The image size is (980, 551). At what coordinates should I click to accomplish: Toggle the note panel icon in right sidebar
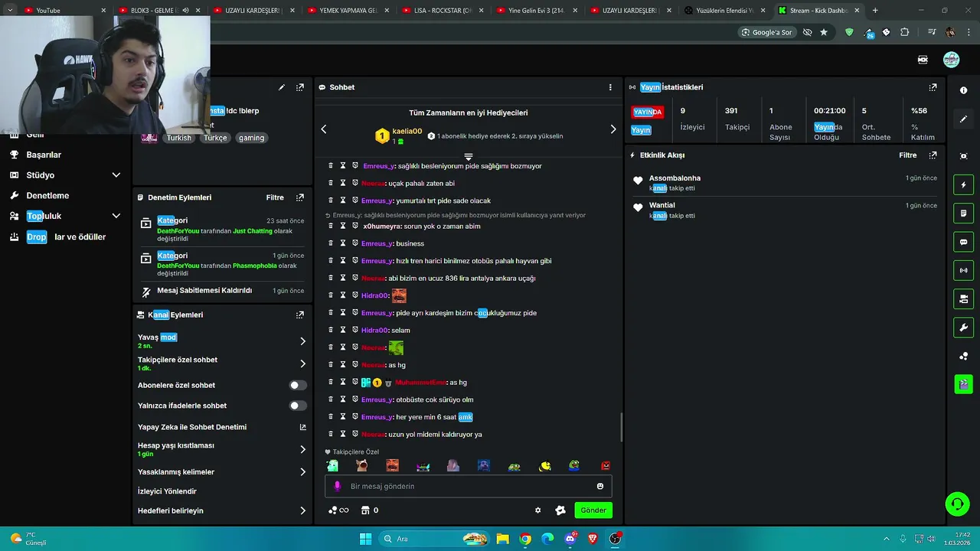(x=963, y=213)
